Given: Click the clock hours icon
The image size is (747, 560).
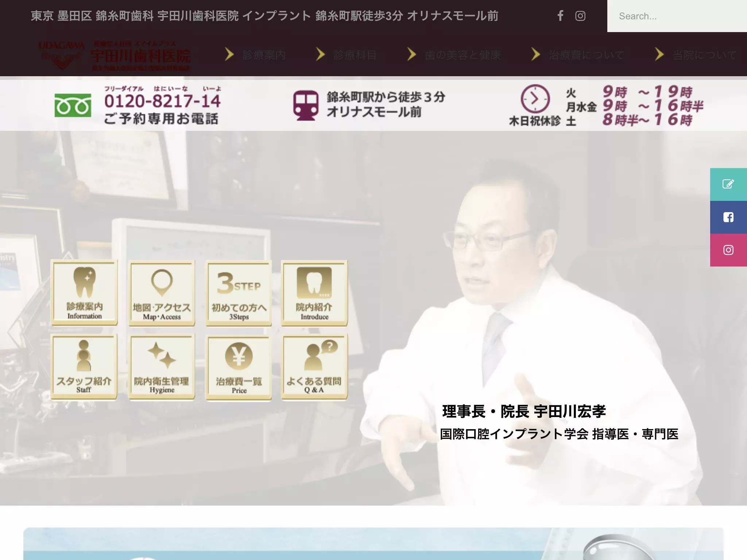Looking at the screenshot, I should point(535,99).
